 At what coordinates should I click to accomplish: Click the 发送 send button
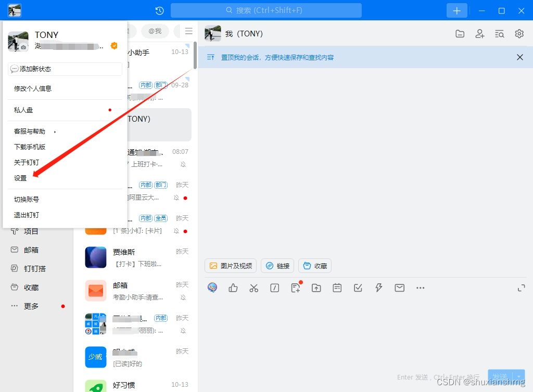(500, 377)
